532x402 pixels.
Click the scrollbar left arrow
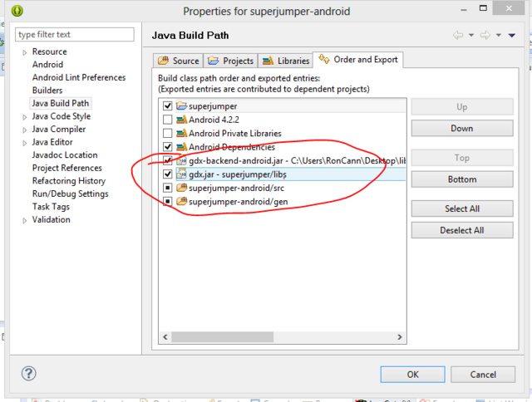click(x=165, y=337)
